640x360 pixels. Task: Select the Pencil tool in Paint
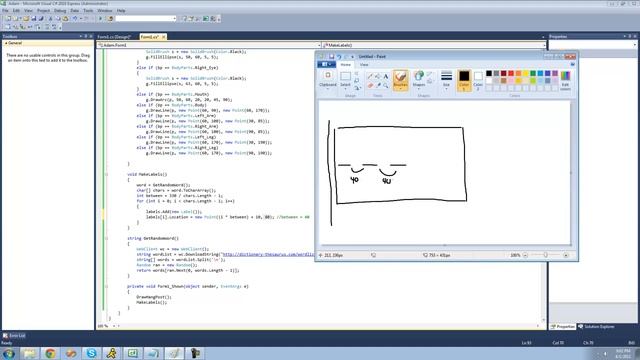click(370, 76)
